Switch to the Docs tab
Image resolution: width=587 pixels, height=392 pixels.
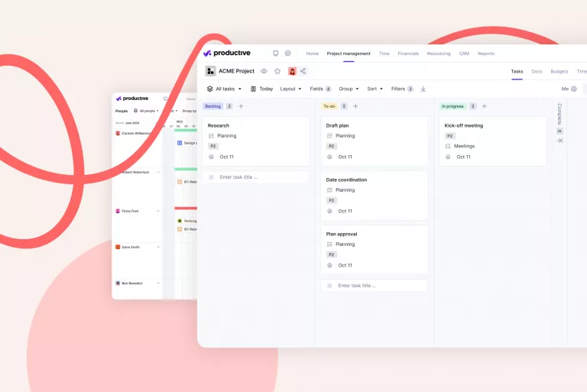click(537, 71)
